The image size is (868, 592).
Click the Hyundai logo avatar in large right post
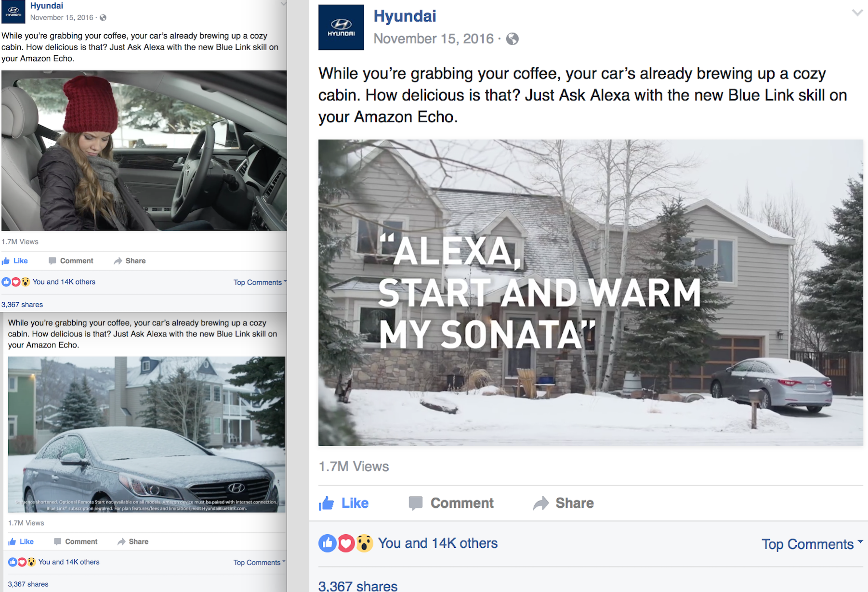pos(341,27)
